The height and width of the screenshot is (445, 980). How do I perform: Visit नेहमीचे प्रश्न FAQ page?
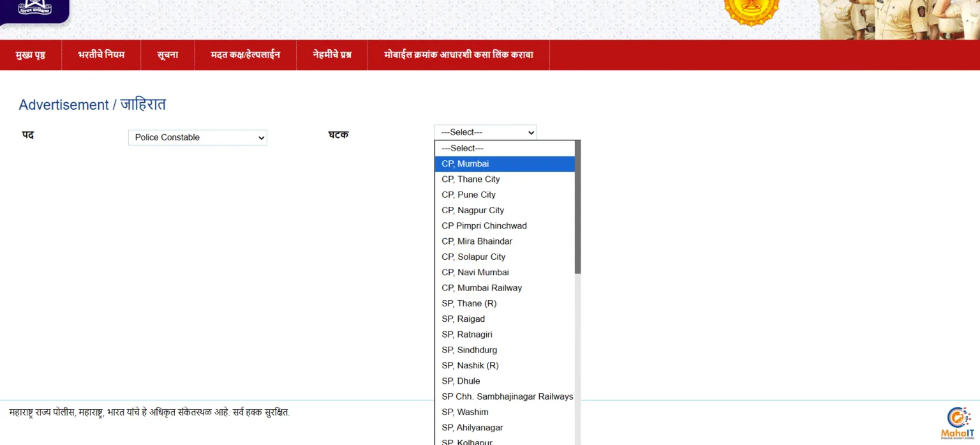click(332, 55)
